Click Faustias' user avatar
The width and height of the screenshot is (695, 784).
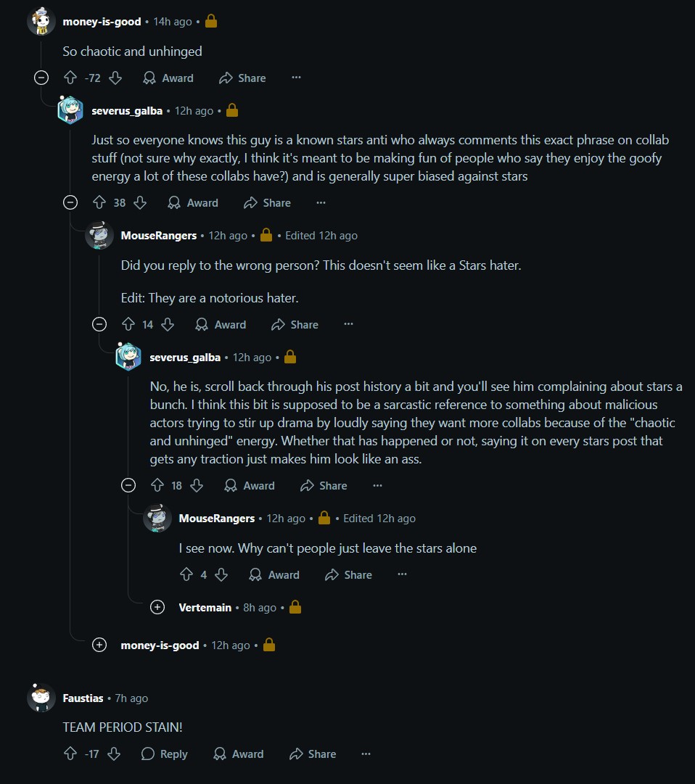(x=41, y=698)
